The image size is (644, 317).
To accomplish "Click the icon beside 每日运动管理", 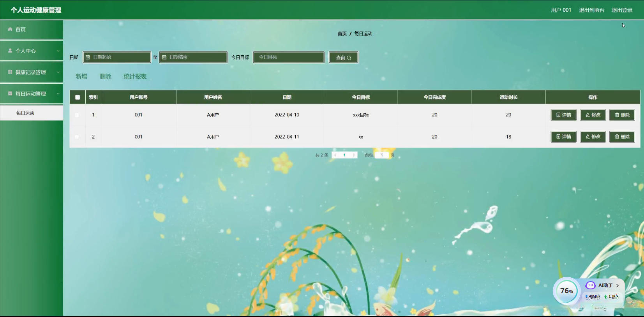I will click(10, 93).
